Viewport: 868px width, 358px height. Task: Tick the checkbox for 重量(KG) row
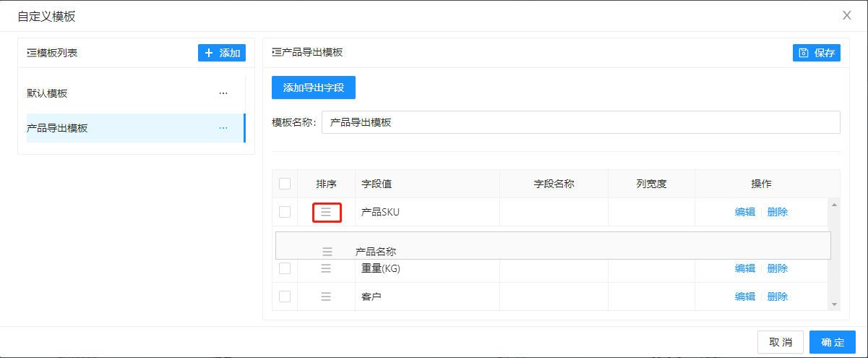coord(285,268)
